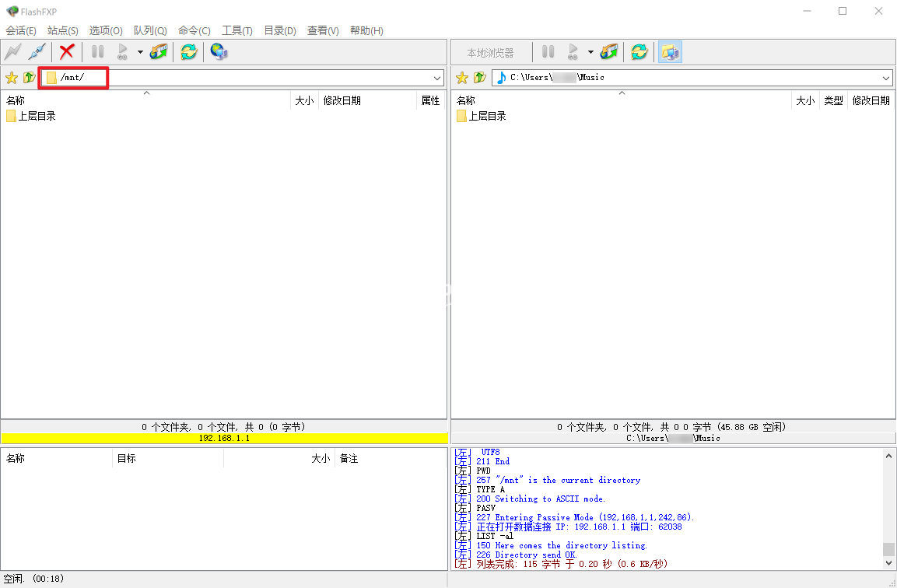This screenshot has width=897, height=588.
Task: Click the left pane Connect lightning icon
Action: coord(12,52)
